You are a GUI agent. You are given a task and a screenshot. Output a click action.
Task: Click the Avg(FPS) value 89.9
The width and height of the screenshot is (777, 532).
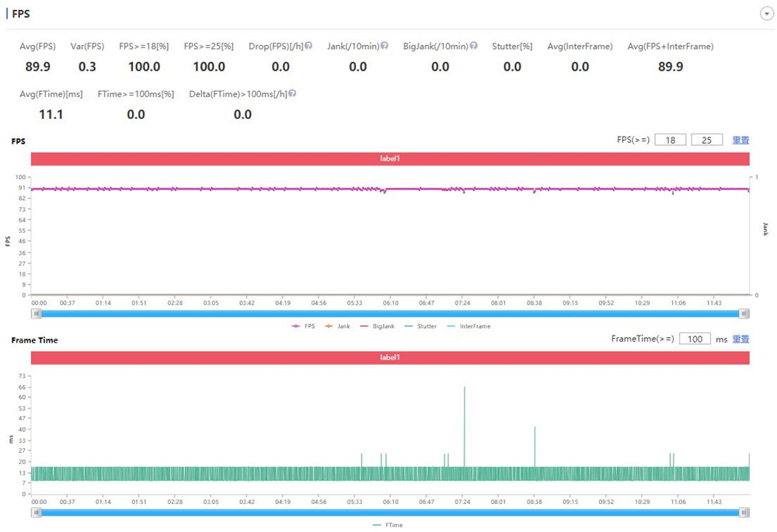coord(37,66)
